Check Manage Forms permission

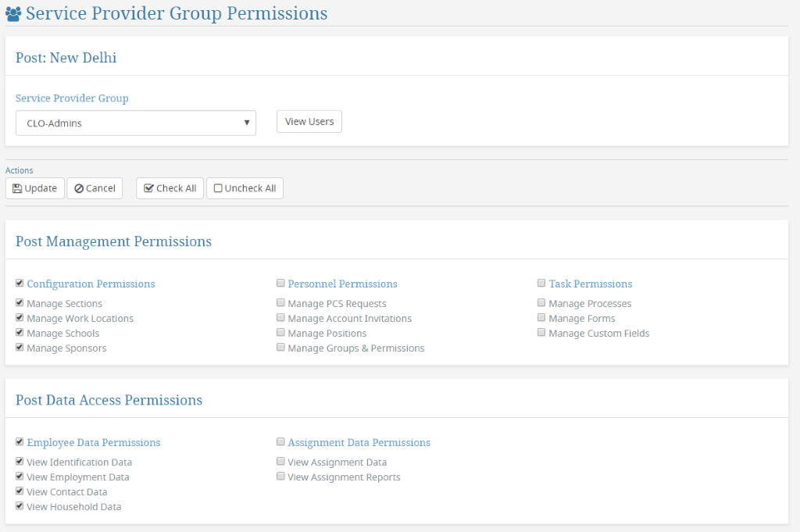click(541, 318)
